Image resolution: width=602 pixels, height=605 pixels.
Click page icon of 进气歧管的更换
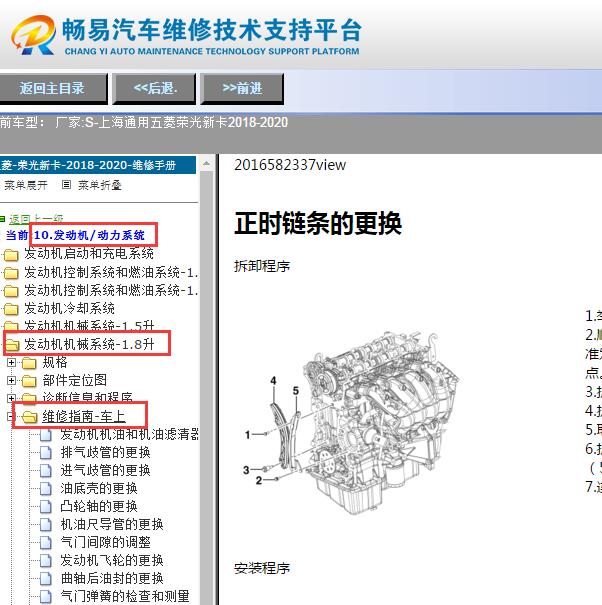tap(46, 471)
